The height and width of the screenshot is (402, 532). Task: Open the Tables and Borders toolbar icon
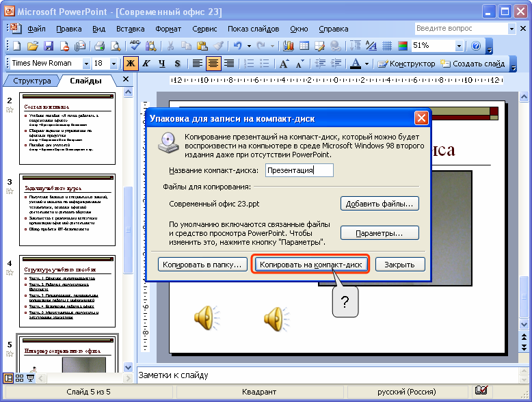pos(319,46)
